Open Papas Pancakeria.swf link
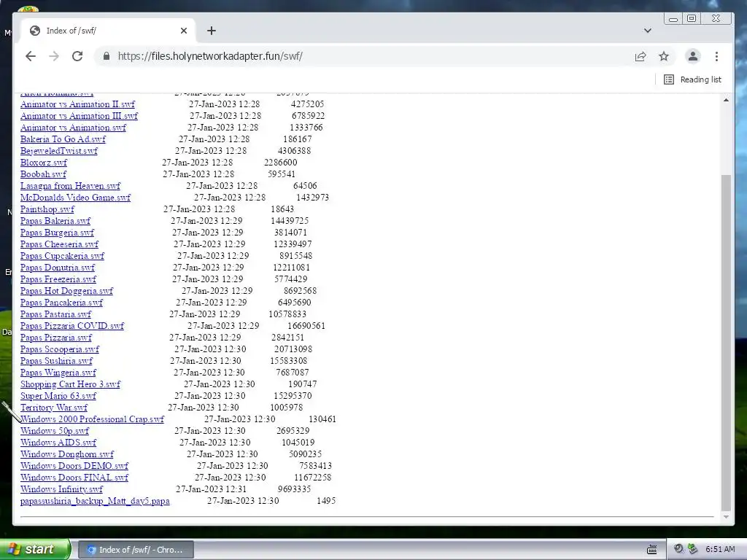The height and width of the screenshot is (560, 747). (61, 303)
